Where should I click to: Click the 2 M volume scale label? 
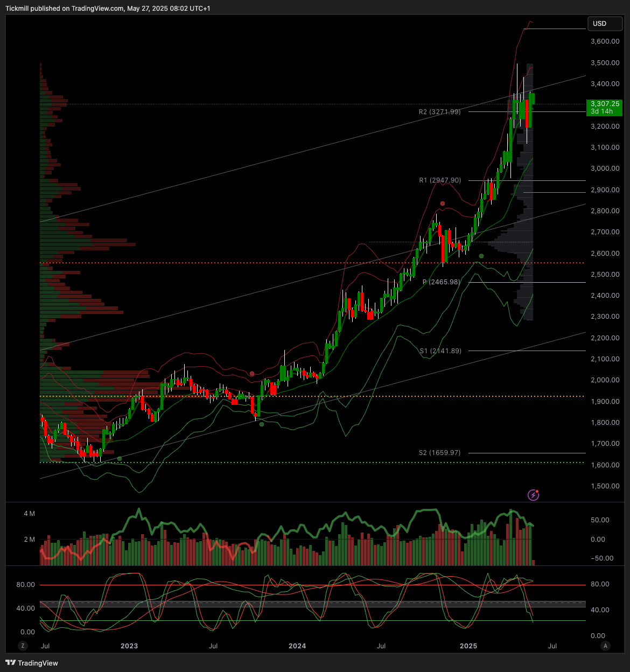point(29,540)
